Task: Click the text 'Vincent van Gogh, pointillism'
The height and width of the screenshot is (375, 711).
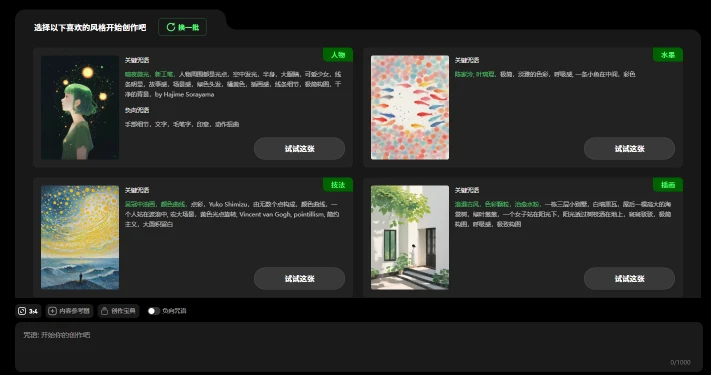Action: [282, 214]
